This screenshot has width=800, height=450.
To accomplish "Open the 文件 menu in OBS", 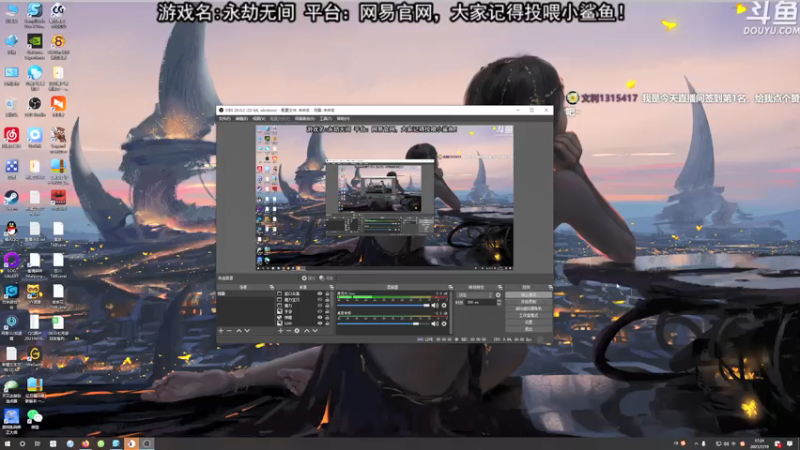I will click(x=224, y=119).
